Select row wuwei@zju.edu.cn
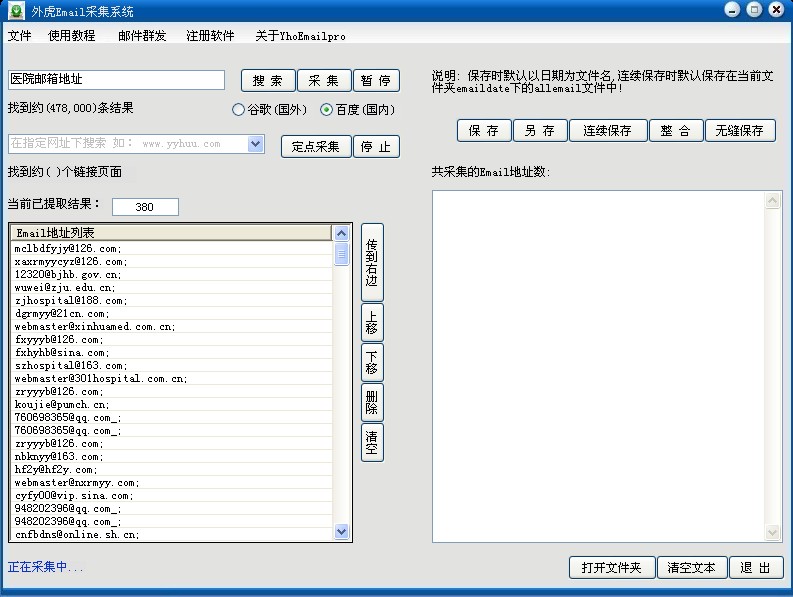The image size is (793, 597). 171,287
